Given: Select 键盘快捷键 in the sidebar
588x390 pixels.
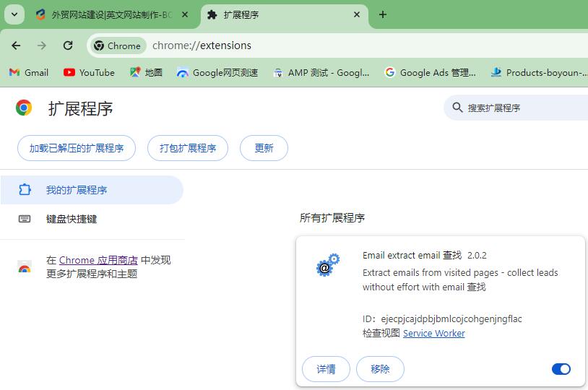Looking at the screenshot, I should (x=72, y=219).
